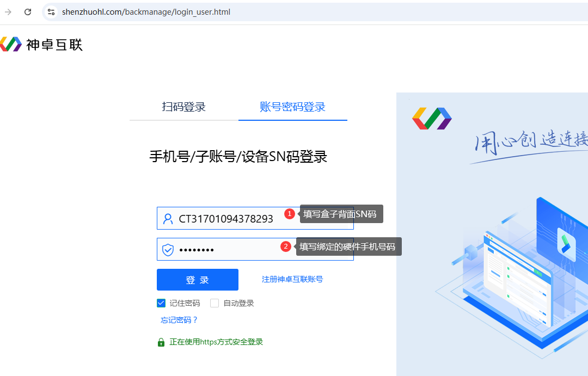Open site information icon in address bar
Screen dimensions: 588x376
click(51, 12)
